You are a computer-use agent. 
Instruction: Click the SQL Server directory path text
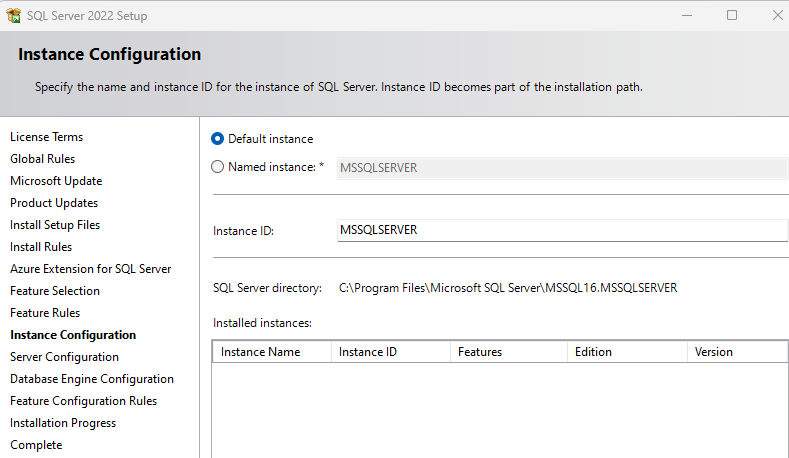click(508, 288)
